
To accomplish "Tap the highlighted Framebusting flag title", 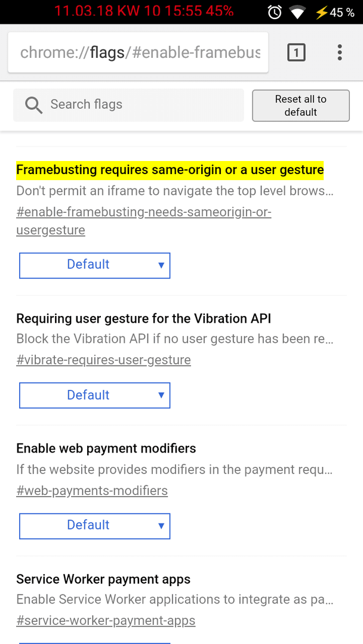I will click(170, 169).
